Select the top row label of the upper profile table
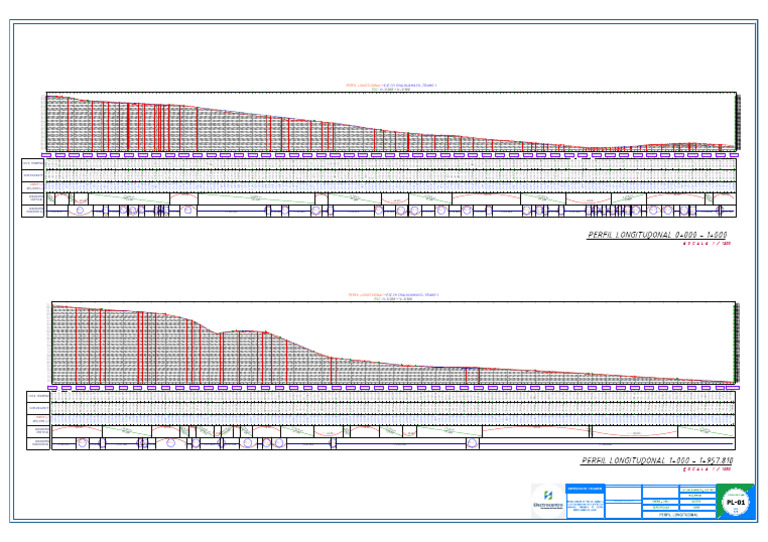This screenshot has width=768, height=542. 32,162
